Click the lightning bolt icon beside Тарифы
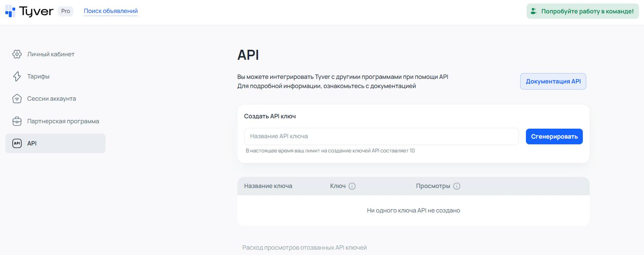644x255 pixels. (x=17, y=76)
